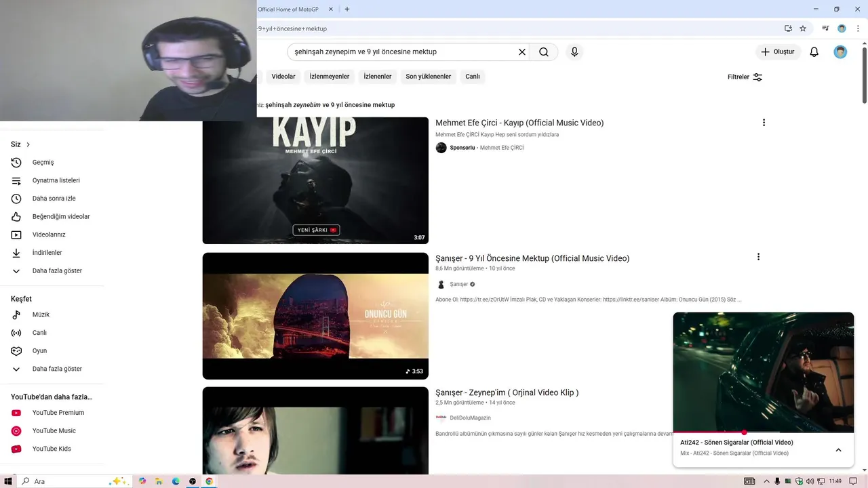Open the Filtreler filter options

tap(745, 77)
